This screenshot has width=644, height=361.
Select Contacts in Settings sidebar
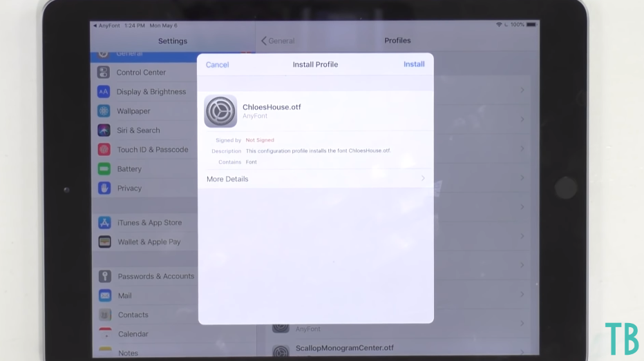coord(145,315)
